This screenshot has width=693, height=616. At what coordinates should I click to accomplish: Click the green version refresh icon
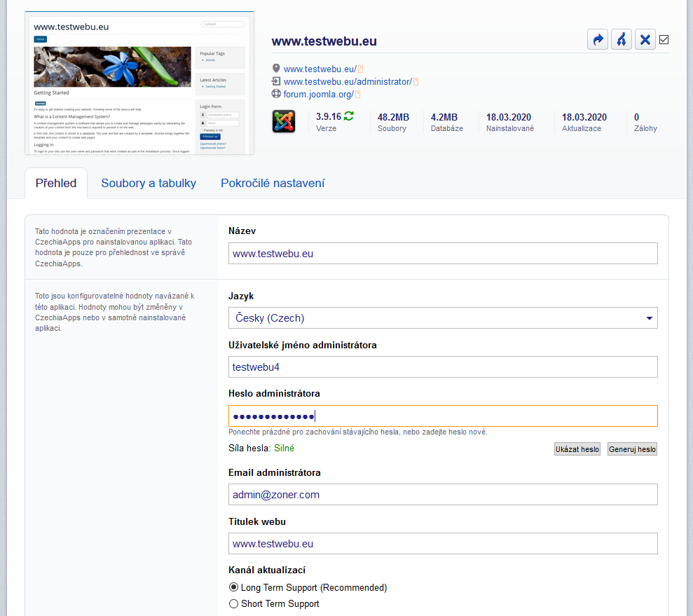(349, 117)
